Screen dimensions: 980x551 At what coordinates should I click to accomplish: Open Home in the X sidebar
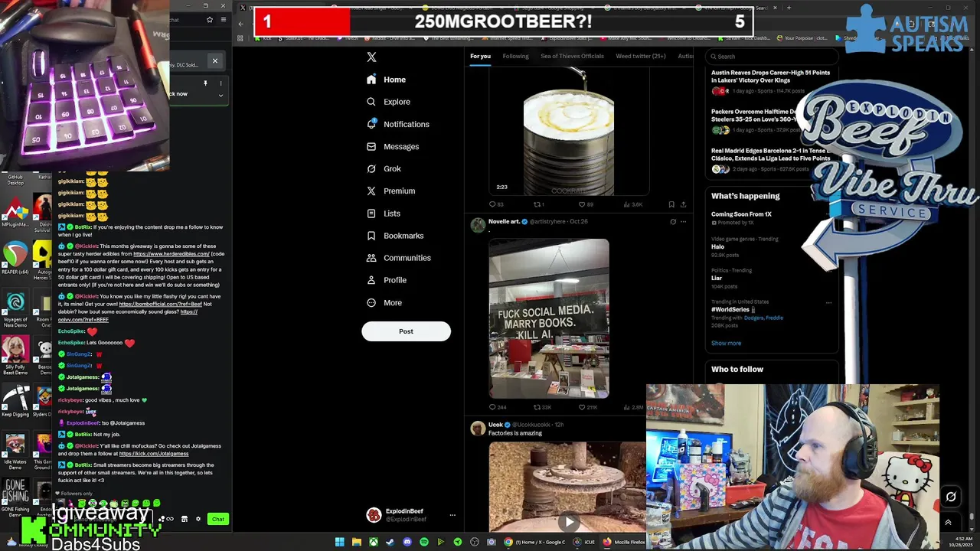coord(387,80)
